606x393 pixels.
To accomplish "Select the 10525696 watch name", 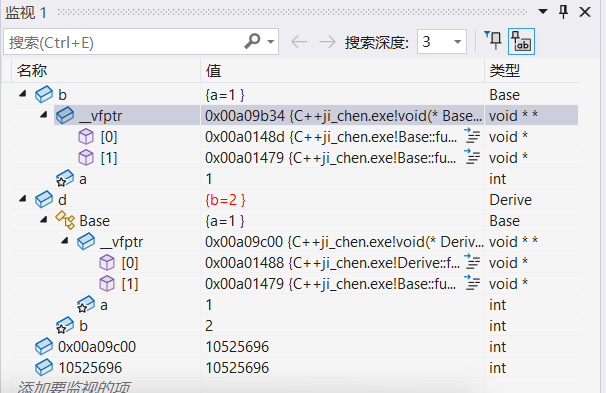I will 90,367.
